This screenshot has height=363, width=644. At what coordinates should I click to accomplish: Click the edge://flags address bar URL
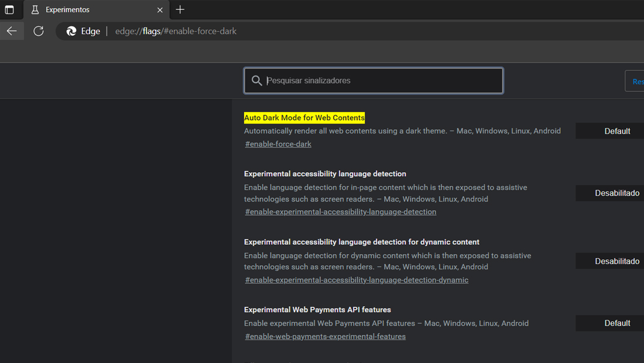click(x=176, y=31)
